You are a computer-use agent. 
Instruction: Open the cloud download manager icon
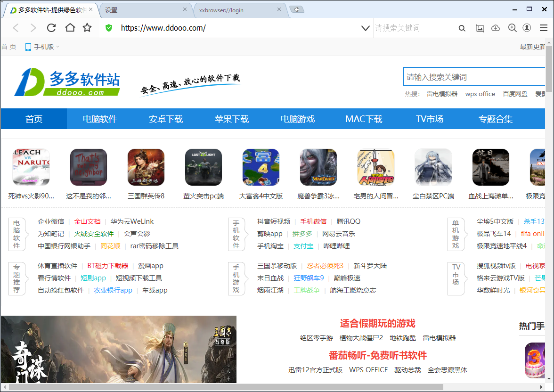point(496,28)
